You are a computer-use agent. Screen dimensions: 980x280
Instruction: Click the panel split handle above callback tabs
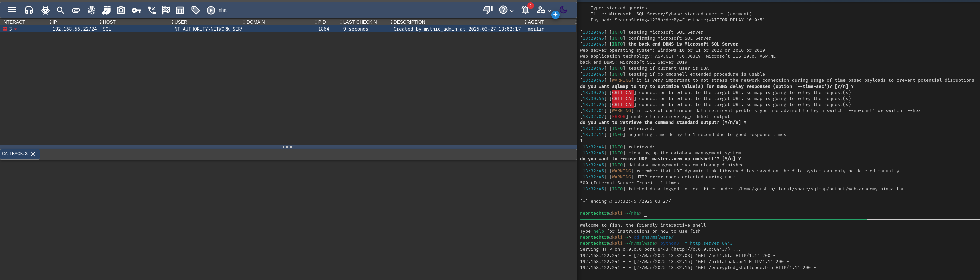(288, 147)
